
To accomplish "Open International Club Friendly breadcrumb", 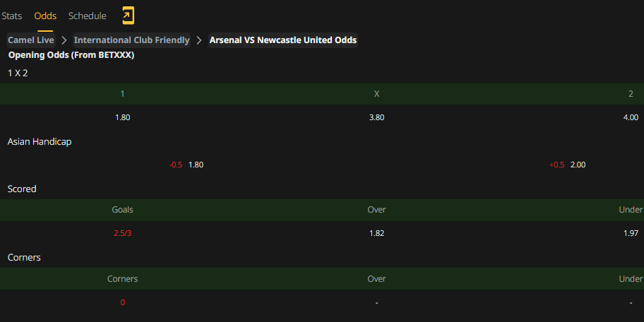I will (131, 40).
